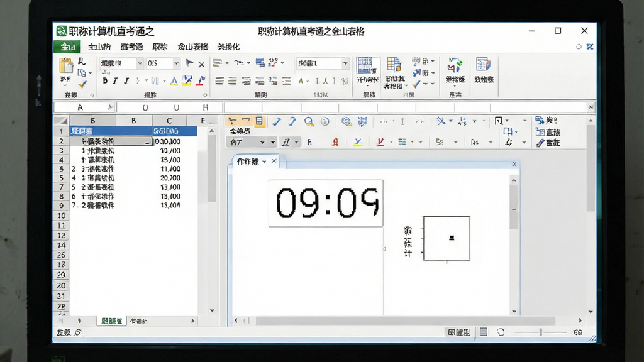Select the active white sheet tab
The height and width of the screenshot is (362, 644).
tap(111, 321)
